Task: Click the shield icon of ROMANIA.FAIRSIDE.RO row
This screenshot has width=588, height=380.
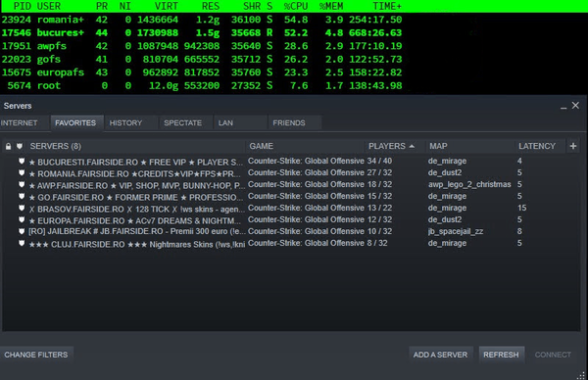Action: point(22,172)
